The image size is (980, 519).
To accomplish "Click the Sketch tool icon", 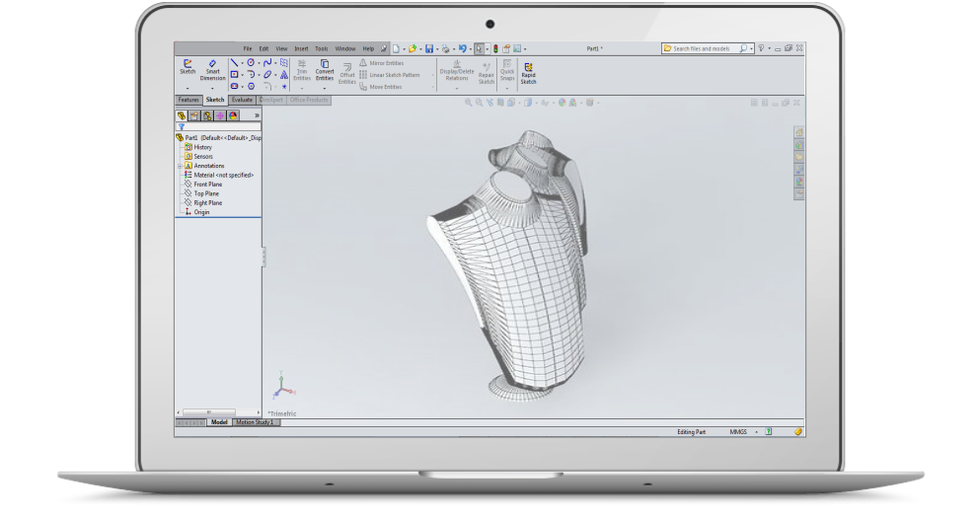I will tap(187, 65).
